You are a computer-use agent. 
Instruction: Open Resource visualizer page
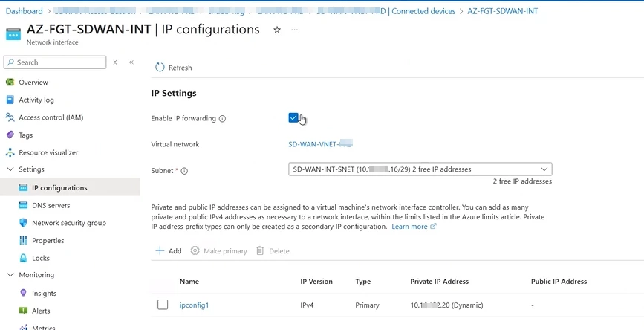[x=48, y=152]
